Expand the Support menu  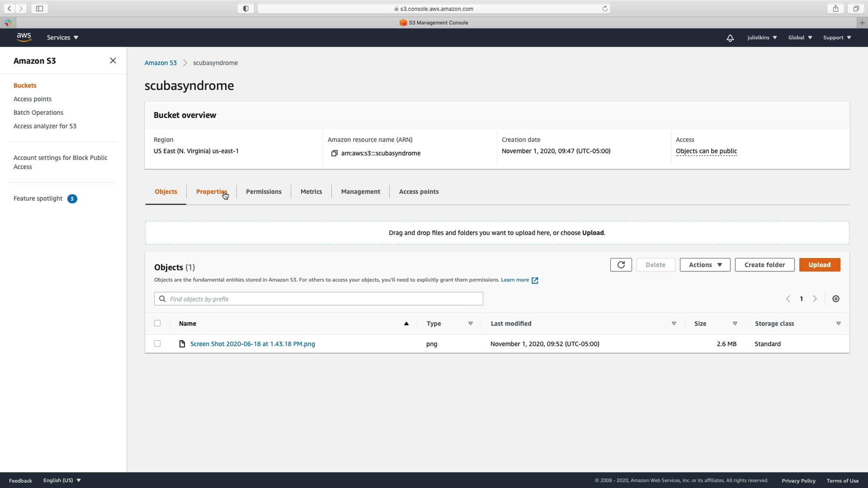click(x=837, y=38)
